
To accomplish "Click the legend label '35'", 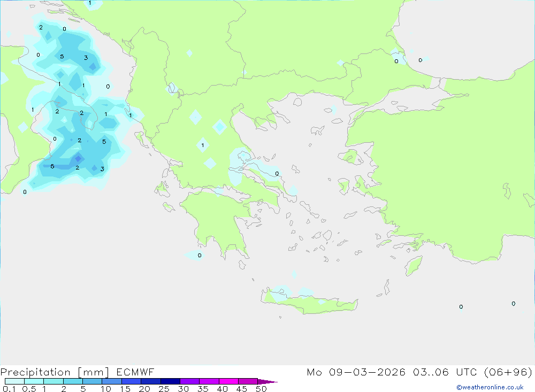I will pyautogui.click(x=203, y=389).
